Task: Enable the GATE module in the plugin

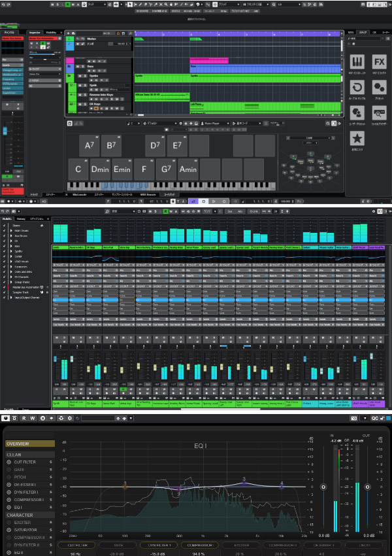Action: 9,470
